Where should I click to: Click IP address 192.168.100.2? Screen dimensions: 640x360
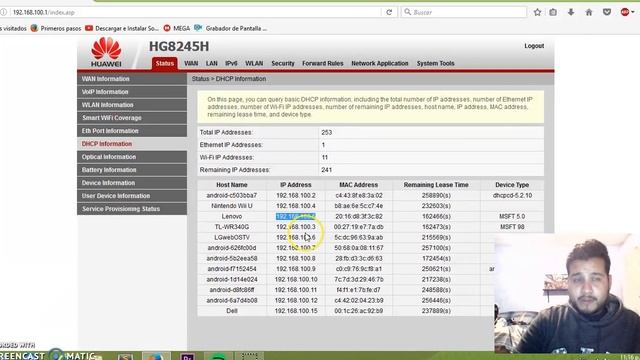tap(296, 196)
